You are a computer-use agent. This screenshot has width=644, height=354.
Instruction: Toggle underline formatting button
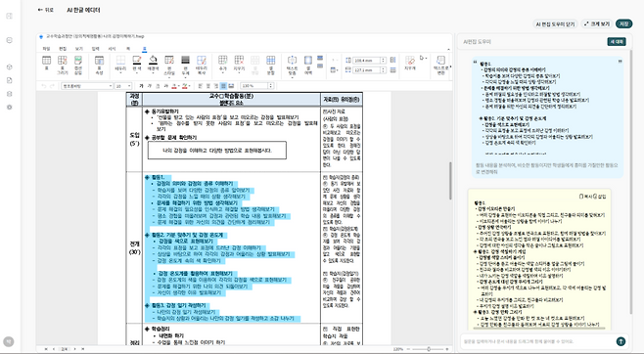[x=158, y=86]
